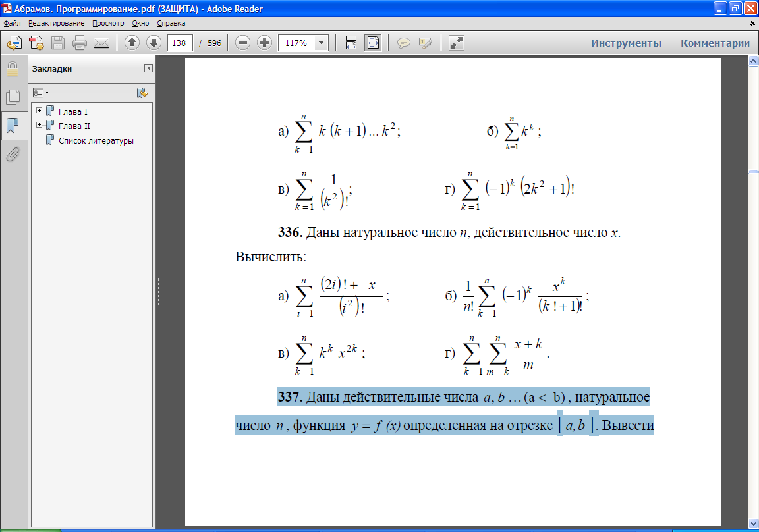The height and width of the screenshot is (532, 759).
Task: Click the vertical scrollbar down arrow
Action: 753,524
